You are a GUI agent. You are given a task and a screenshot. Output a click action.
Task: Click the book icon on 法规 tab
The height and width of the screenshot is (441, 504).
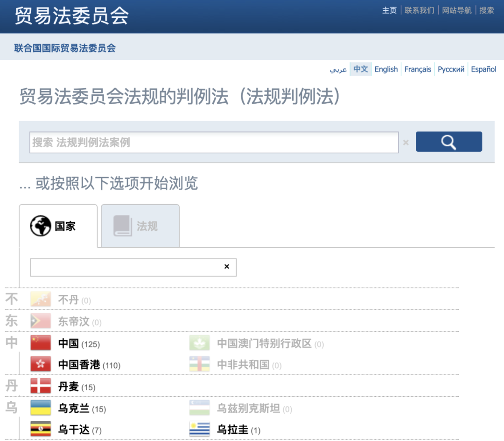tap(122, 226)
